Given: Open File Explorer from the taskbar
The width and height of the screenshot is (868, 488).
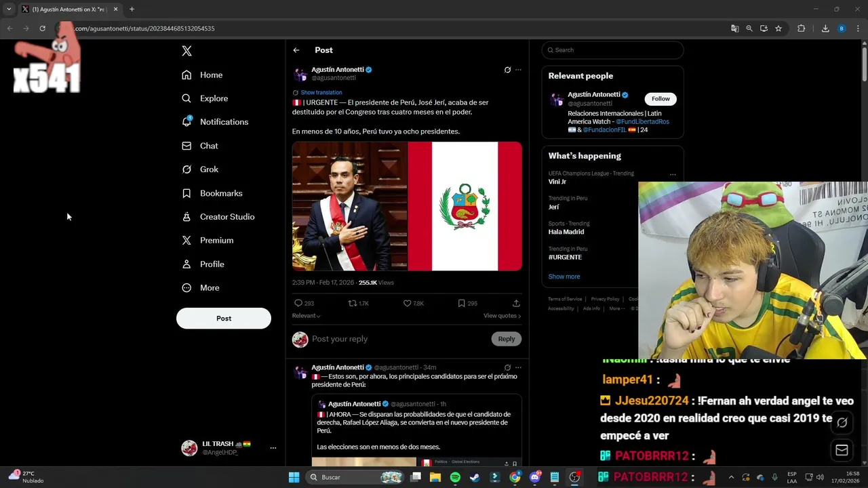Looking at the screenshot, I should pos(435,477).
